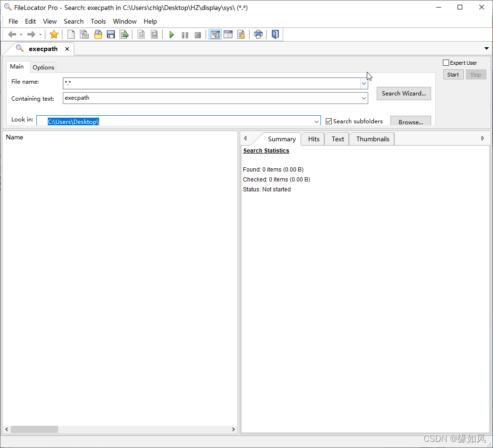Switch to the Options tab
Image resolution: width=493 pixels, height=448 pixels.
tap(43, 67)
